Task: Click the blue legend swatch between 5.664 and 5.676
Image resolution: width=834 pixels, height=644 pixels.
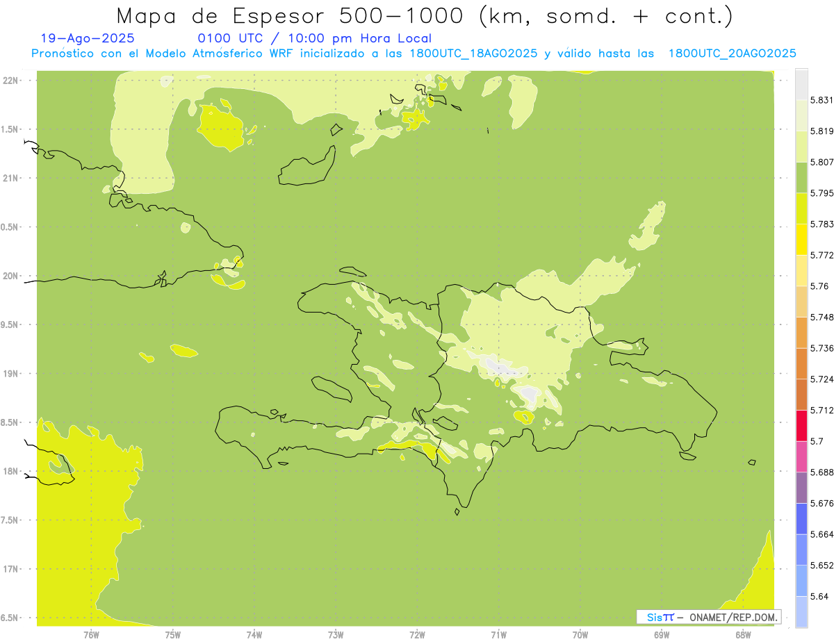Action: (x=801, y=519)
